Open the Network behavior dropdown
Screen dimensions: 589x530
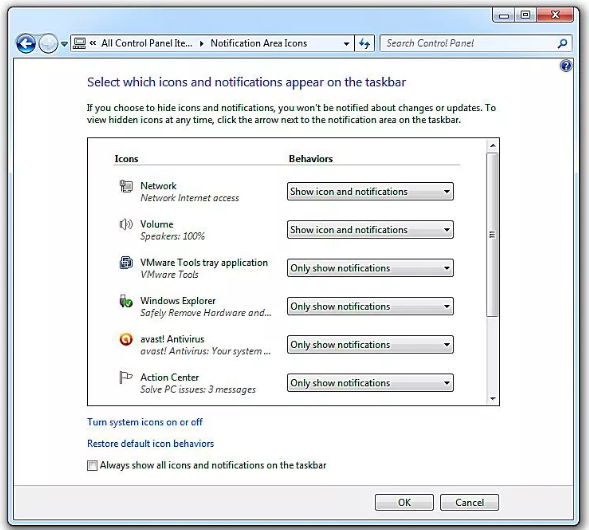coord(370,192)
